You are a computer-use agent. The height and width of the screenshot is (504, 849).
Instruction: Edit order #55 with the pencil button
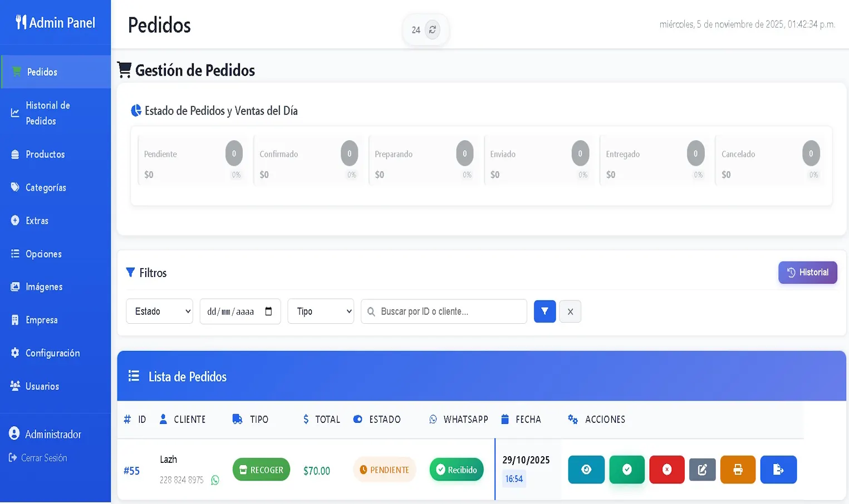(x=703, y=470)
